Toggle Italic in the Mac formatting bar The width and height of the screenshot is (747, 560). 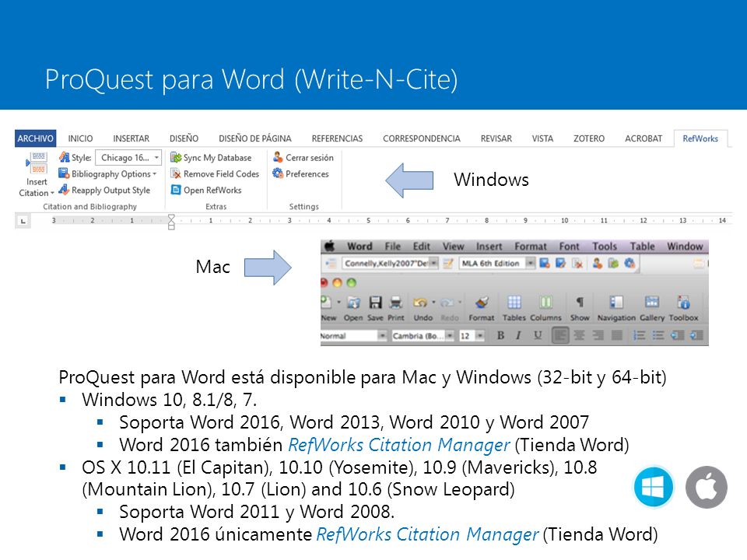[x=518, y=336]
